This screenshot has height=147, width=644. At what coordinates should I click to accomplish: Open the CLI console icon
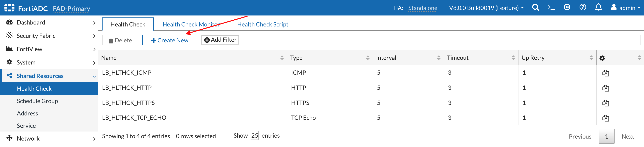tap(551, 8)
